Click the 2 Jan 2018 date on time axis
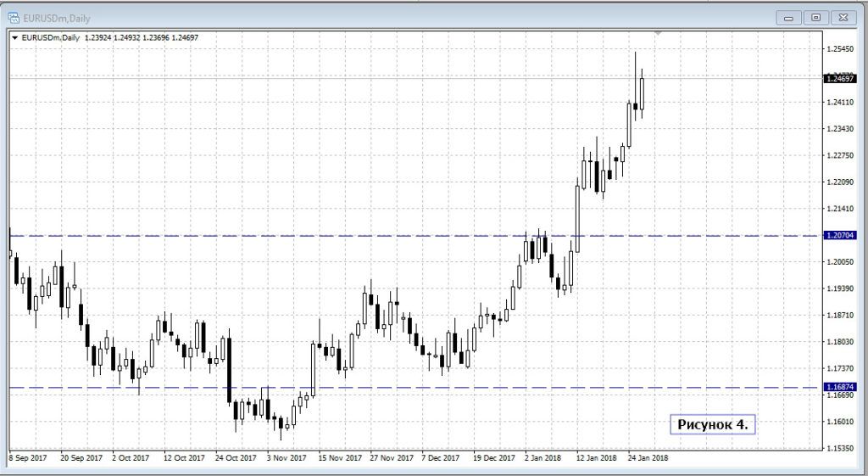This screenshot has width=868, height=476. pos(545,457)
